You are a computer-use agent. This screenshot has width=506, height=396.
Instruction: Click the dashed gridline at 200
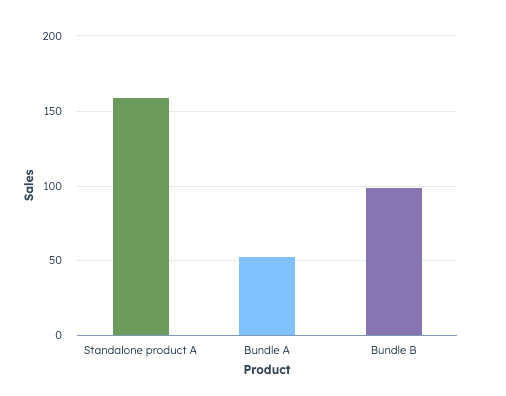coord(267,35)
